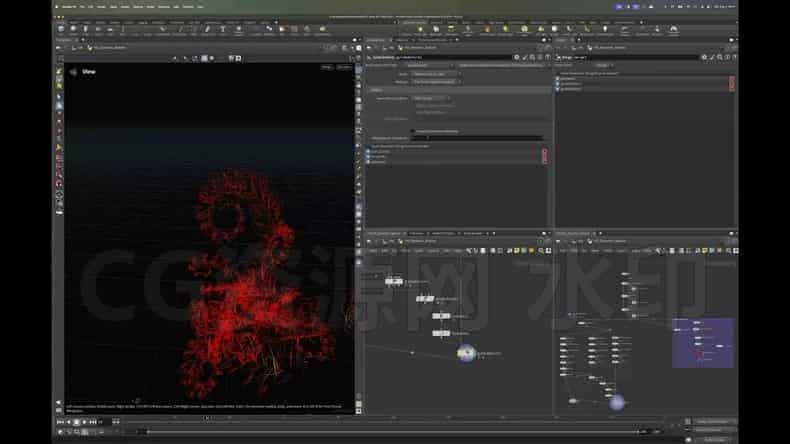Click the play forward button
The height and width of the screenshot is (444, 790).
[x=85, y=421]
